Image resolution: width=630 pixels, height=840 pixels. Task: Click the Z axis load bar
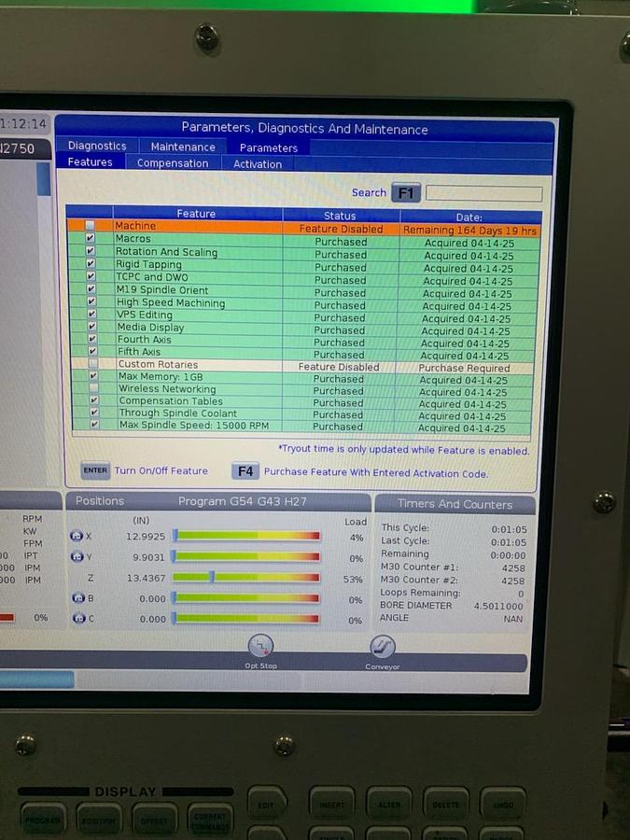[x=246, y=578]
